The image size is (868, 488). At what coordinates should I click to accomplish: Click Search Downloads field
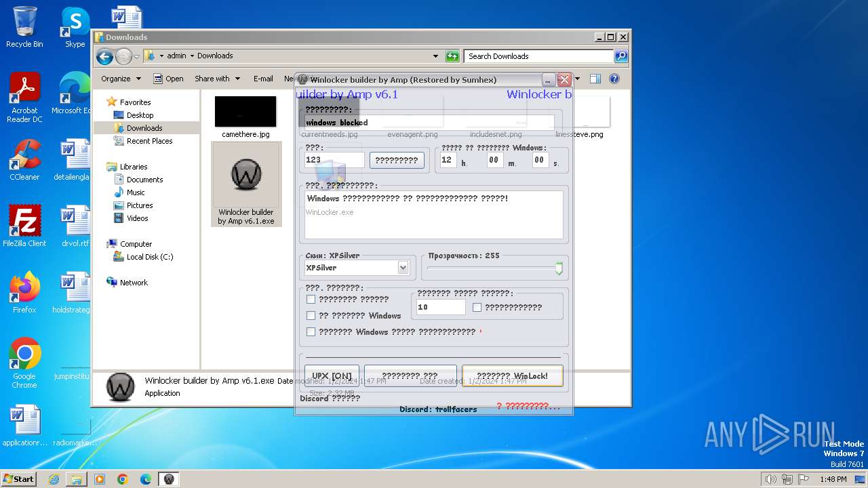coord(539,56)
